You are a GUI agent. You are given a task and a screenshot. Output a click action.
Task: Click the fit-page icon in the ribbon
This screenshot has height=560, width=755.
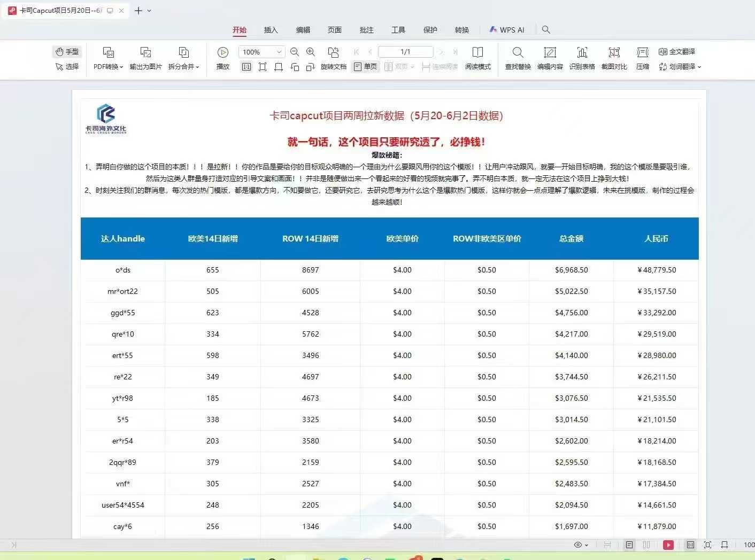[263, 67]
